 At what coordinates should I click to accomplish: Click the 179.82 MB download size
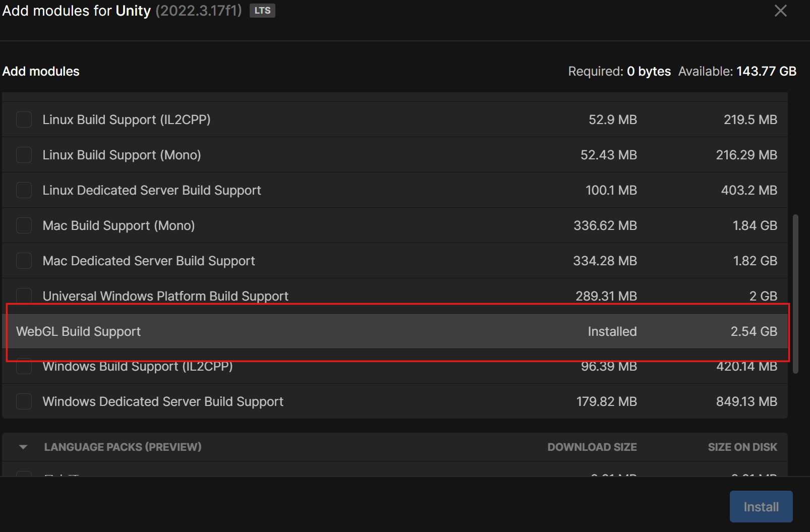pos(607,401)
